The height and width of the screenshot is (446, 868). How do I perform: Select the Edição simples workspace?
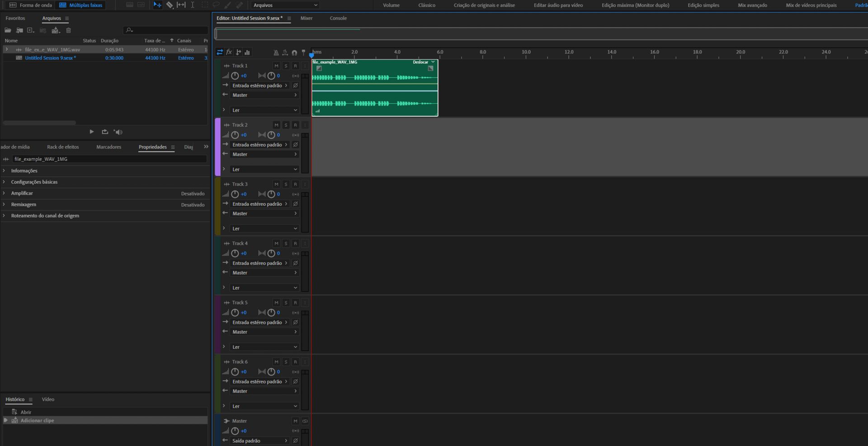(703, 5)
